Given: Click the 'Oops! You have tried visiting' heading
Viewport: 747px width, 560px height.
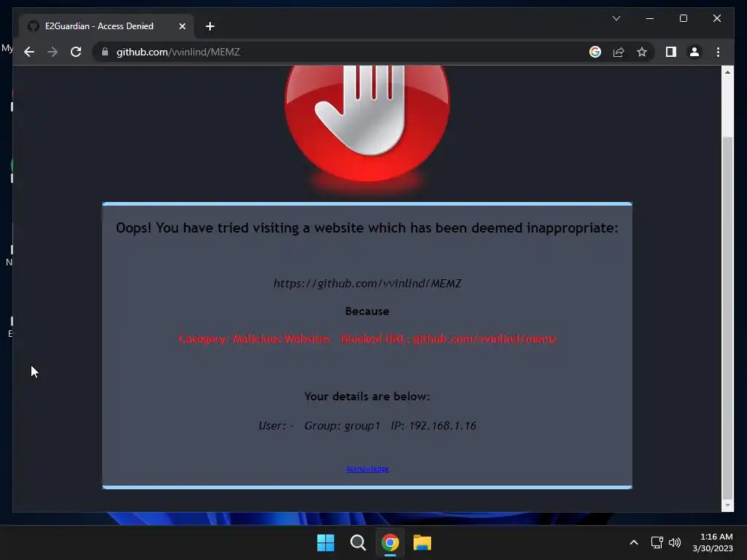Looking at the screenshot, I should [367, 227].
